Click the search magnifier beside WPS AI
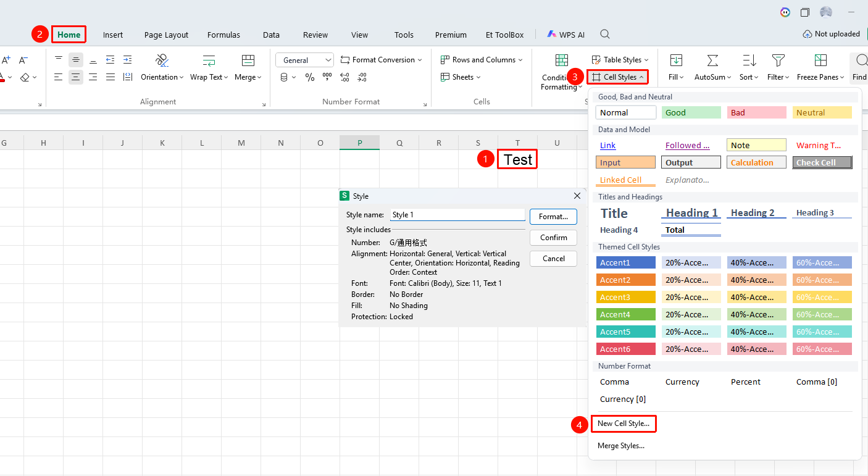This screenshot has width=868, height=476. pos(606,34)
